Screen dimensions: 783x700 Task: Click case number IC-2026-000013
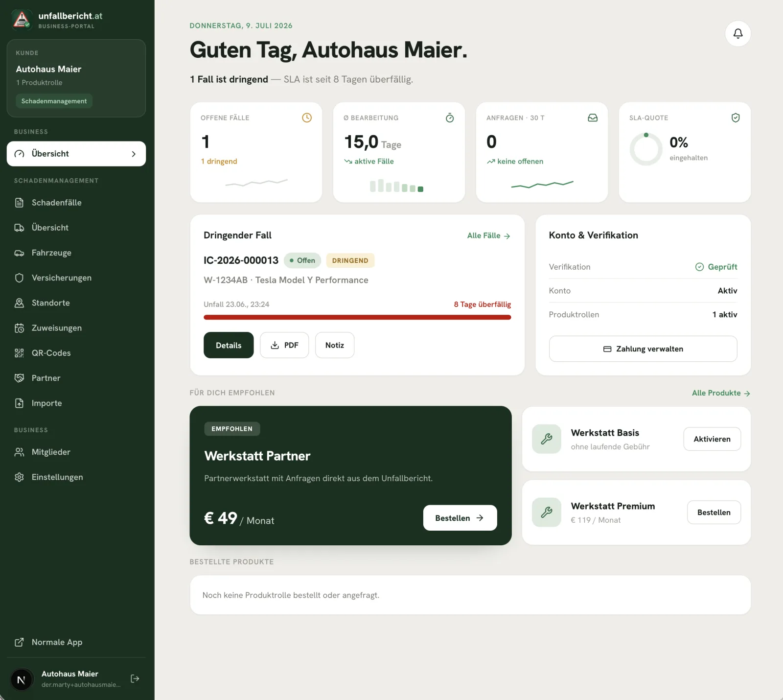coord(241,260)
